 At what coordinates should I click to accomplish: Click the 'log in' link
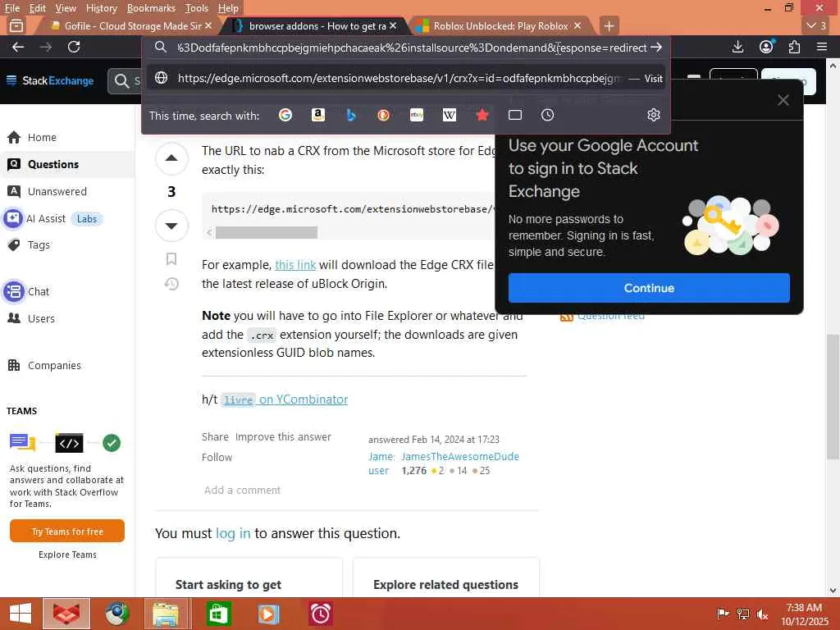[x=233, y=533]
